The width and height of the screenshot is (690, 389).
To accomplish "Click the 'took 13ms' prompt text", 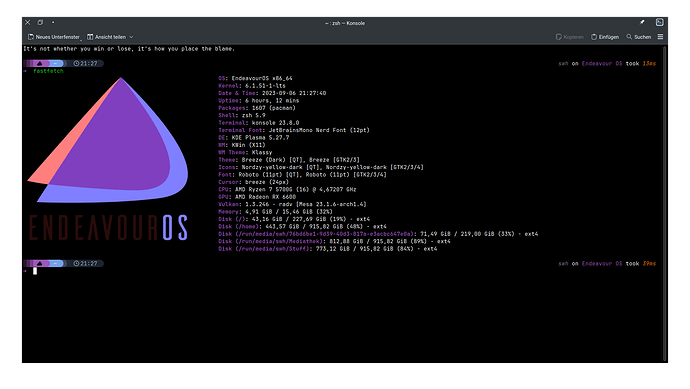I will [x=641, y=63].
